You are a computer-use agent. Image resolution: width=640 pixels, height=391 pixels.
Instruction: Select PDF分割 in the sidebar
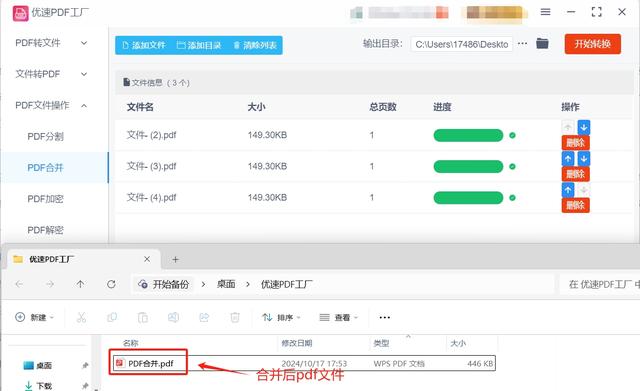[x=45, y=136]
